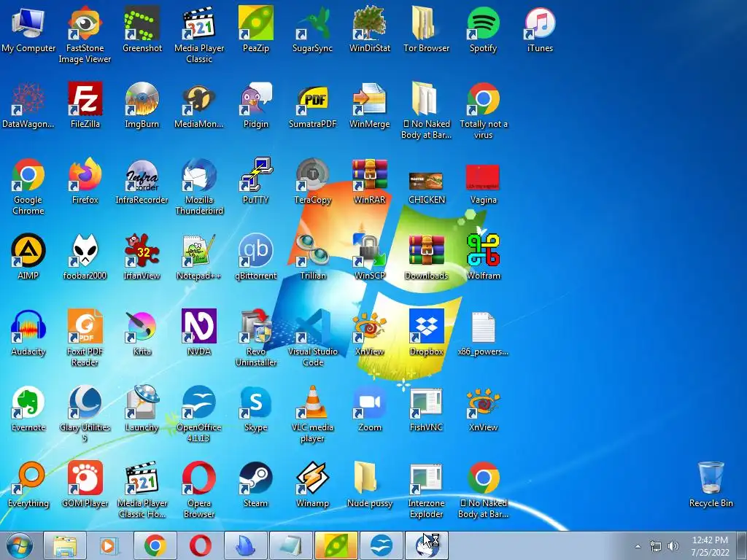Launch Notepad++ shortcut
The image size is (747, 560).
click(198, 257)
